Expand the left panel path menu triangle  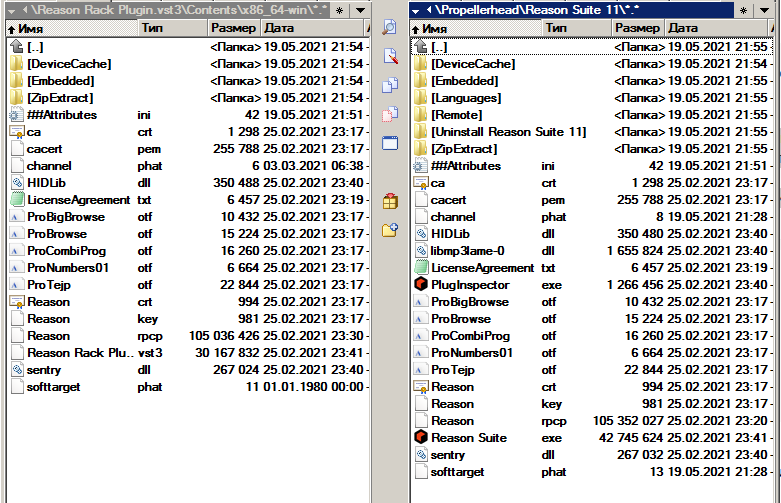point(12,10)
